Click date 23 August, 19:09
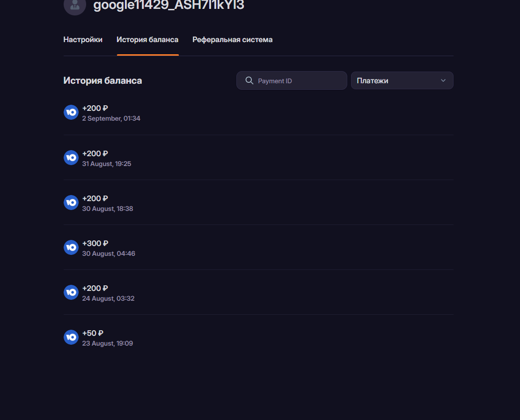520x420 pixels. [108, 343]
